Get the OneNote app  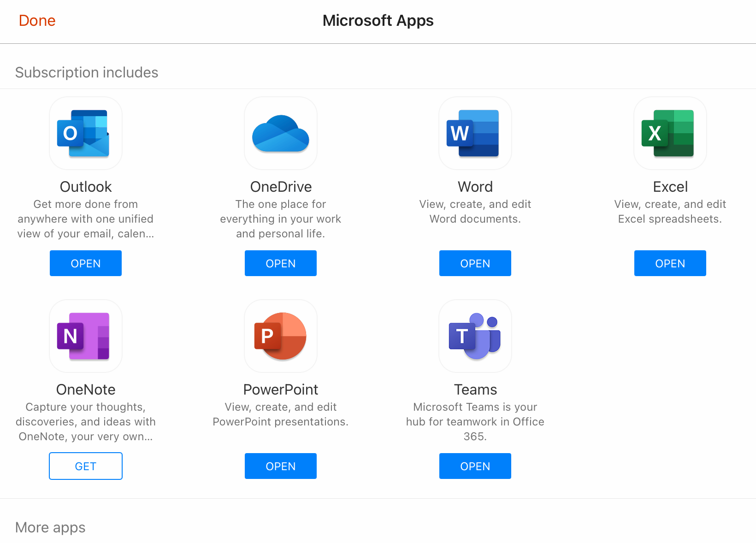tap(86, 466)
